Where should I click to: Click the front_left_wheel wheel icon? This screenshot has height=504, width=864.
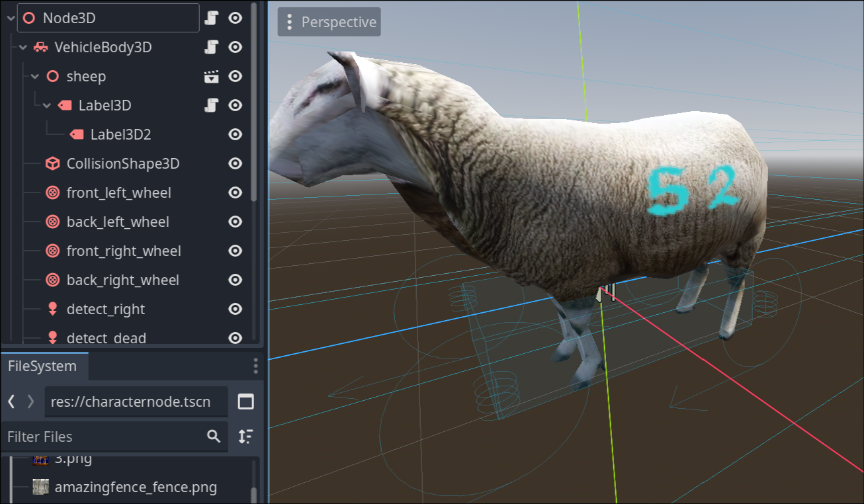(x=52, y=192)
